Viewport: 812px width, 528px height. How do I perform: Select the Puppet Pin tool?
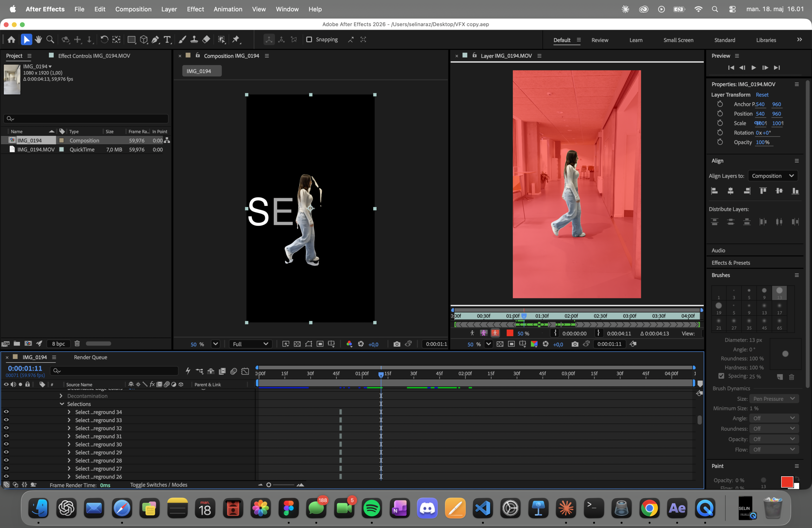(x=236, y=40)
